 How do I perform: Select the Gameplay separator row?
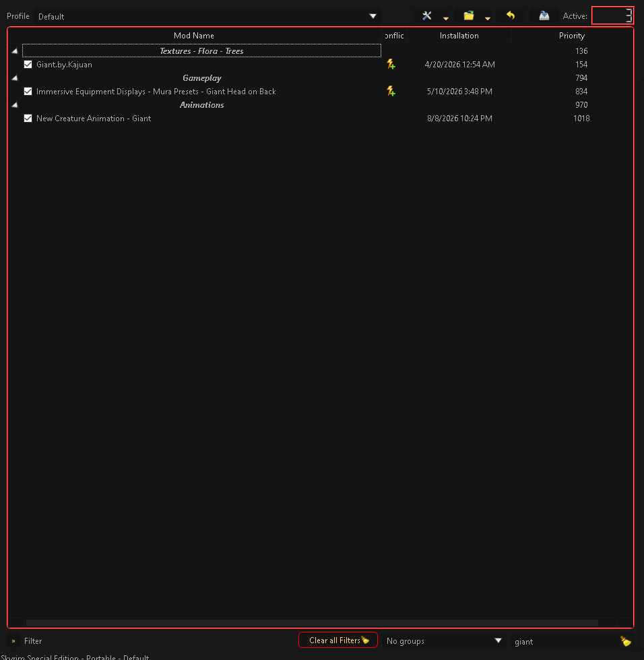pos(201,78)
